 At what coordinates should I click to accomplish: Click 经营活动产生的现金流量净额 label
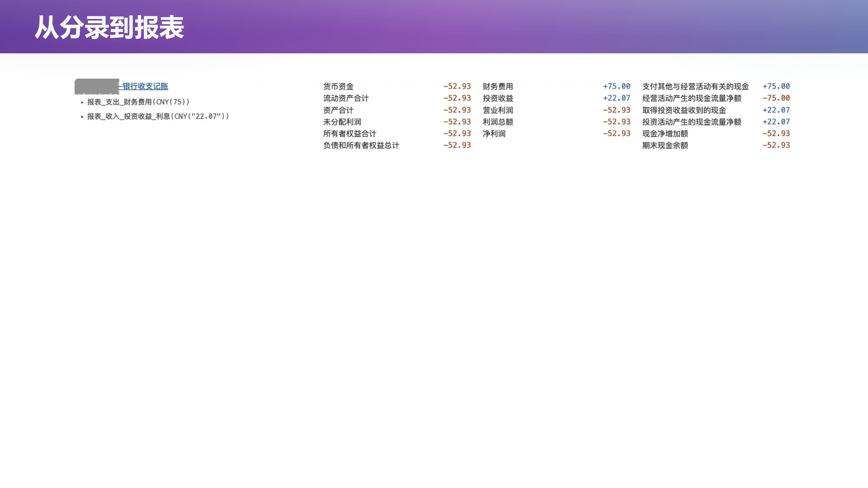[692, 98]
